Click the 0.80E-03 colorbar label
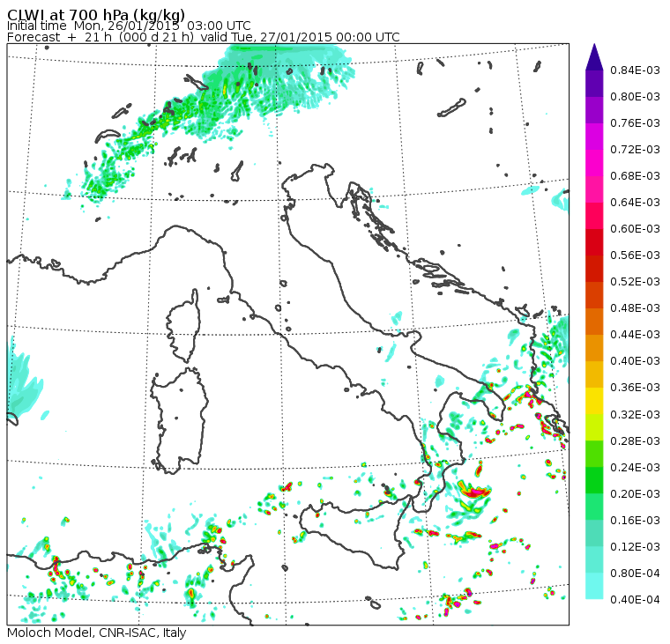This screenshot has width=670, height=644. [x=635, y=97]
